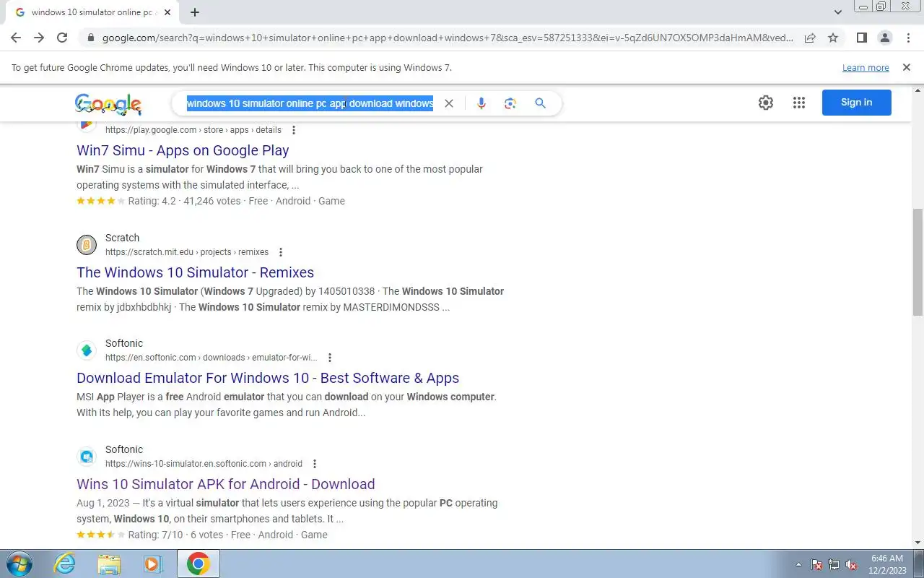This screenshot has width=924, height=578.
Task: Share this page icon in address bar
Action: 810,38
